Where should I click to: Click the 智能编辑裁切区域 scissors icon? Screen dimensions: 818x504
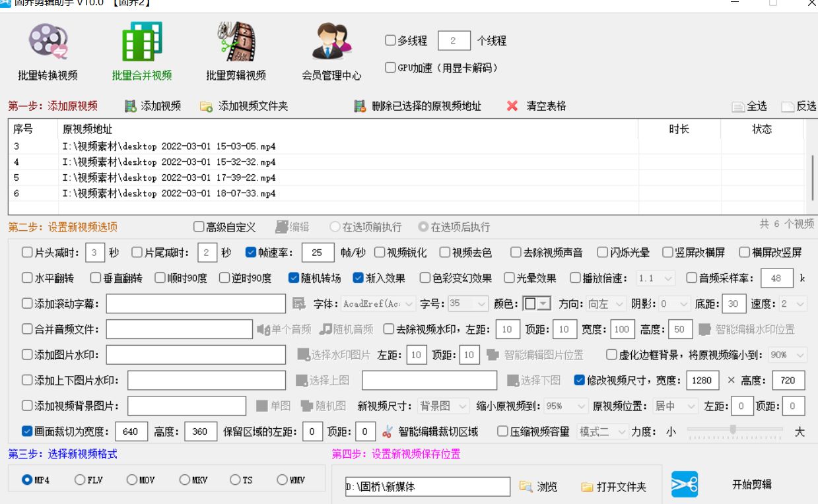[388, 431]
